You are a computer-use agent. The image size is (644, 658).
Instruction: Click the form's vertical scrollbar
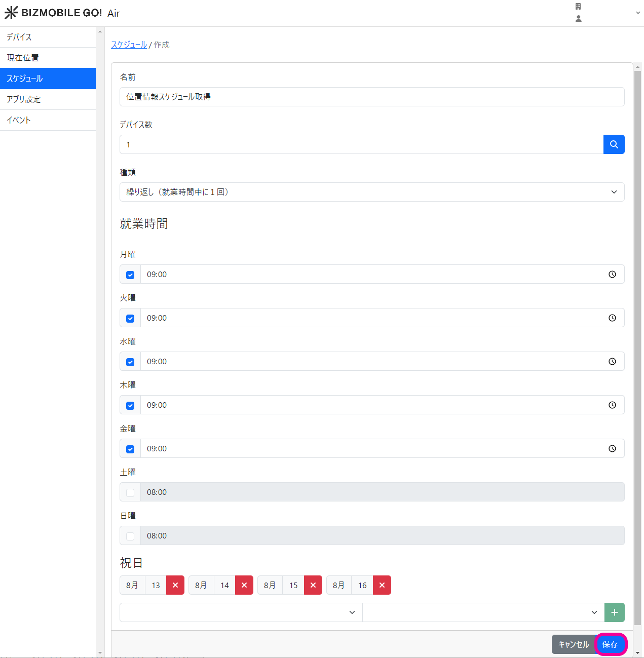(637, 344)
